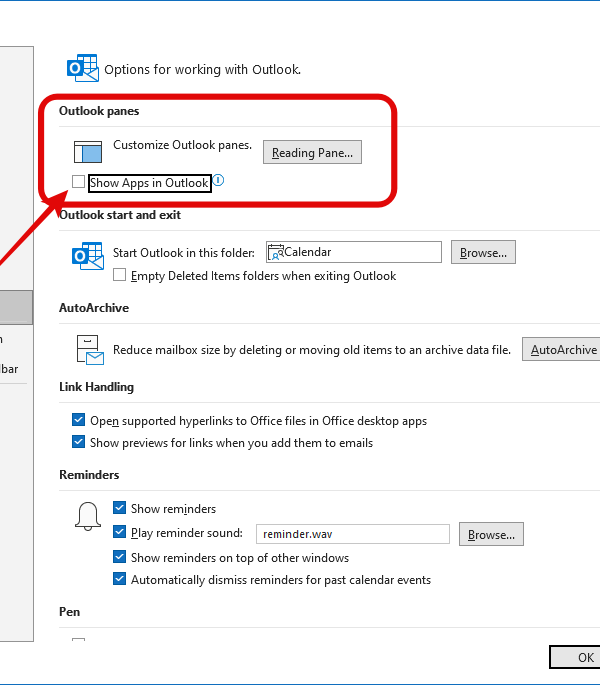Click the Outlook logo beside the options heading
Screen dimensions: 600x685
tap(83, 68)
